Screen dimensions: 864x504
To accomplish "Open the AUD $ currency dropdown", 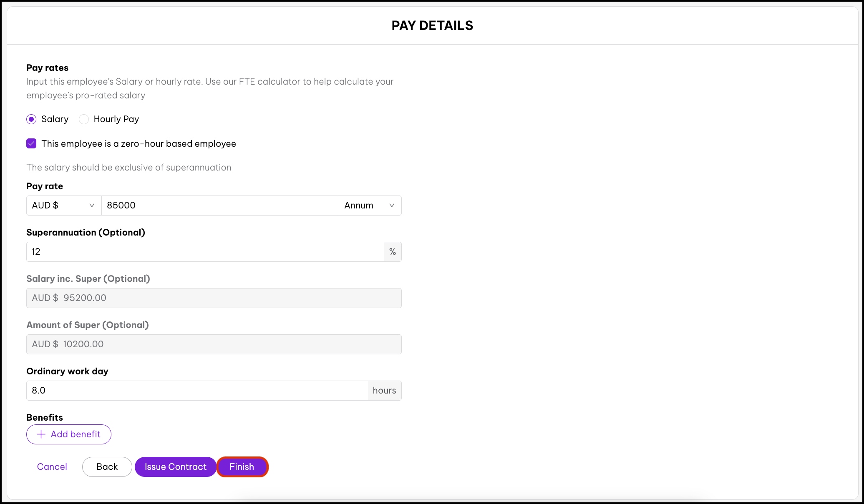I will pyautogui.click(x=63, y=206).
